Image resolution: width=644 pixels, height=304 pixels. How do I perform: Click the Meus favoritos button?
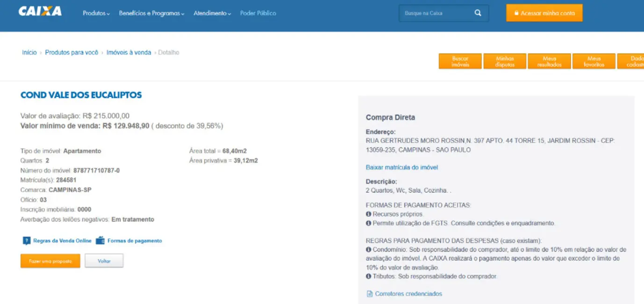(594, 61)
